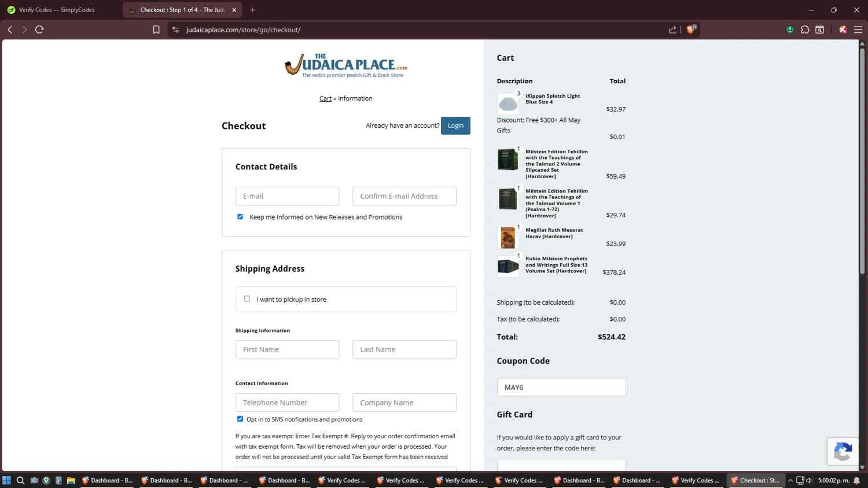This screenshot has height=488, width=868.
Task: Open the green W extension icon
Action: point(790,29)
